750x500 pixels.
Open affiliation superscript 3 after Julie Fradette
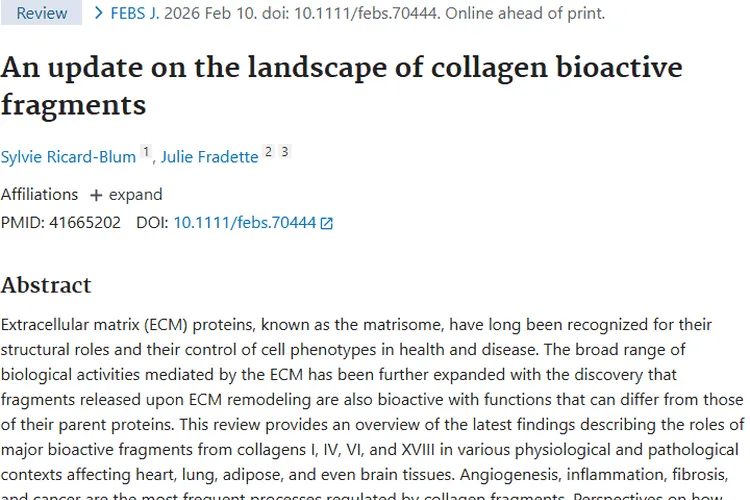point(284,152)
